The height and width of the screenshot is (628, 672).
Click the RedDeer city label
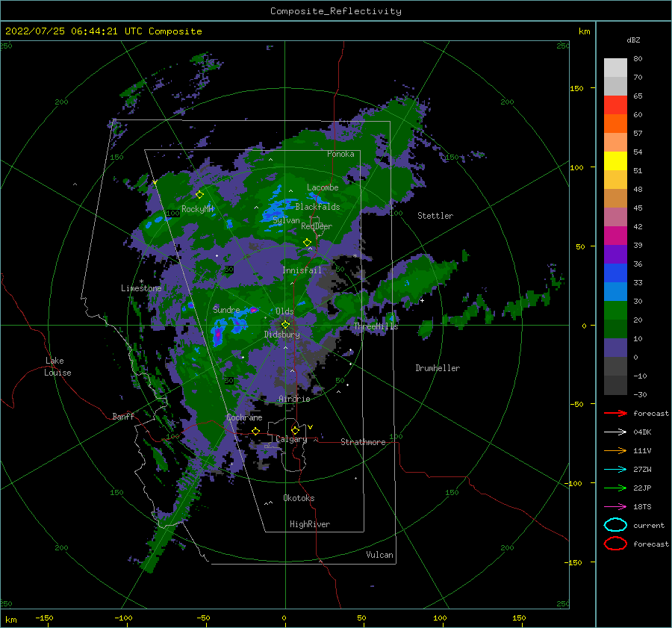317,226
